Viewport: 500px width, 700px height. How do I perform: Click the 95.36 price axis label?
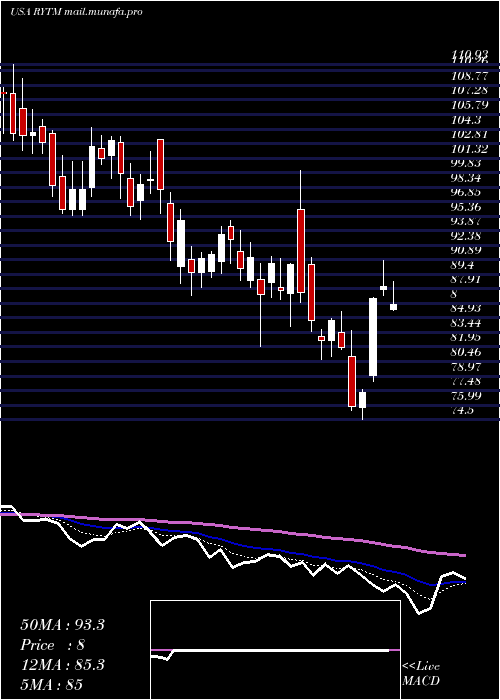[x=468, y=207]
